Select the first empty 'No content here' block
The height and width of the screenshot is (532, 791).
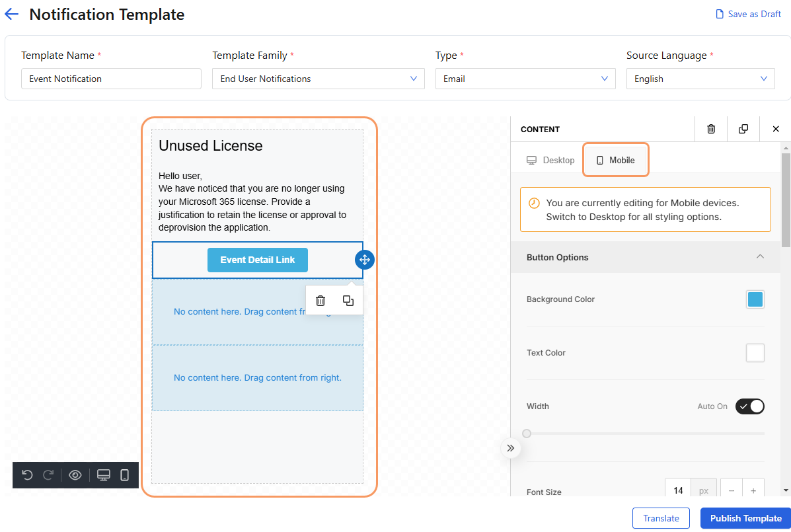(x=257, y=312)
